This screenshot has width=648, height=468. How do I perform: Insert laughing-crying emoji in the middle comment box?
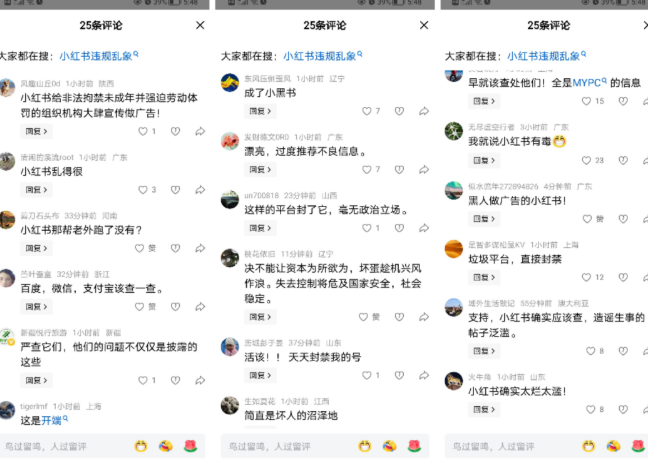click(x=389, y=446)
